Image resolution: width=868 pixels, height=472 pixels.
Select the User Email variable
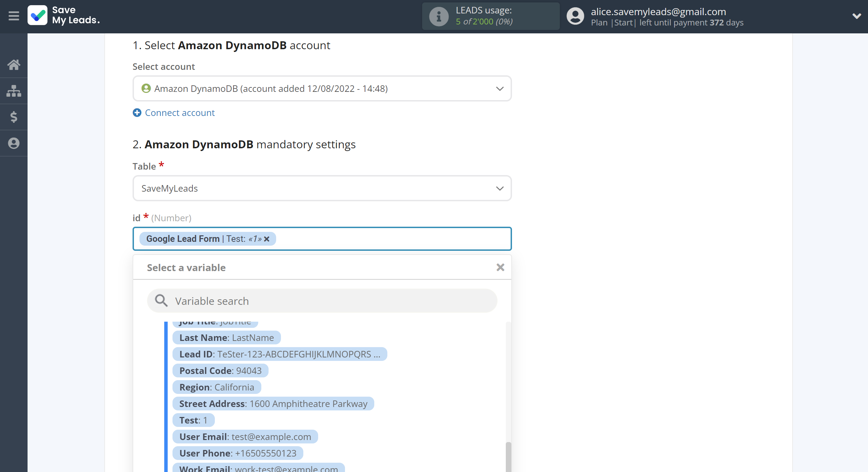click(x=245, y=437)
